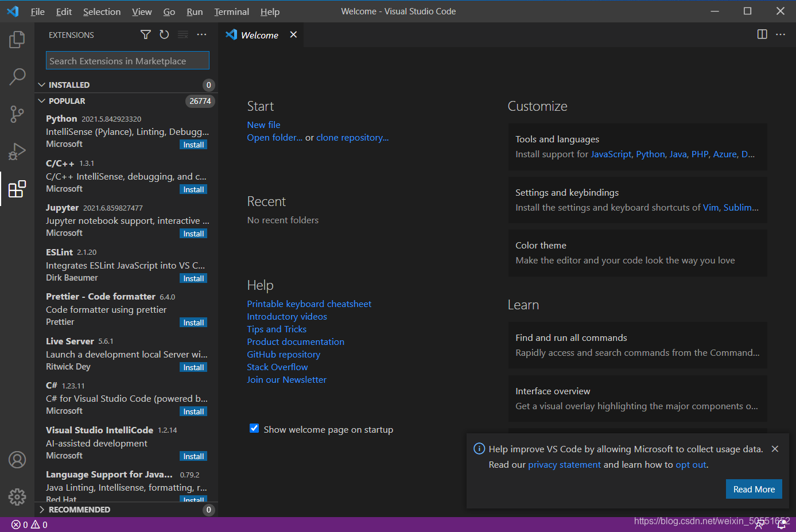Image resolution: width=796 pixels, height=532 pixels.
Task: Open the Terminal menu
Action: pos(231,11)
